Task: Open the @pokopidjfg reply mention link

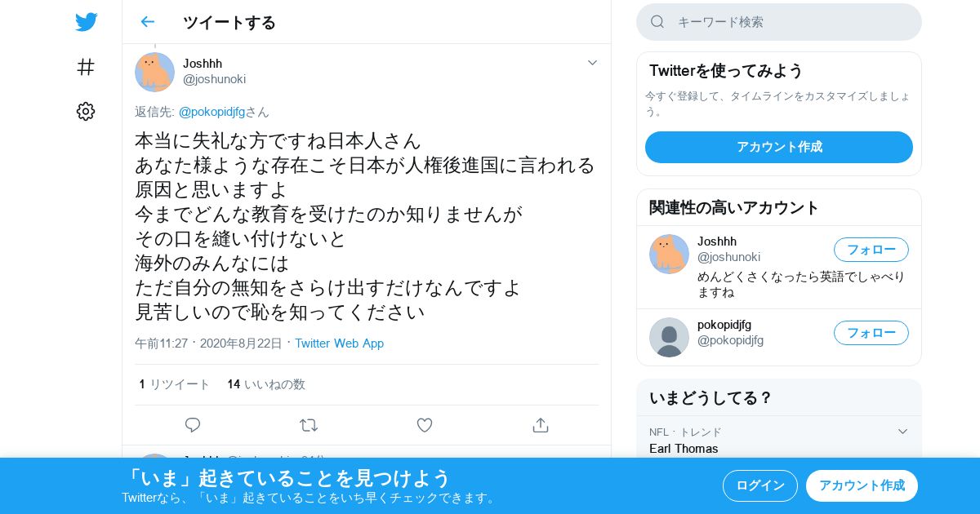Action: pos(212,112)
